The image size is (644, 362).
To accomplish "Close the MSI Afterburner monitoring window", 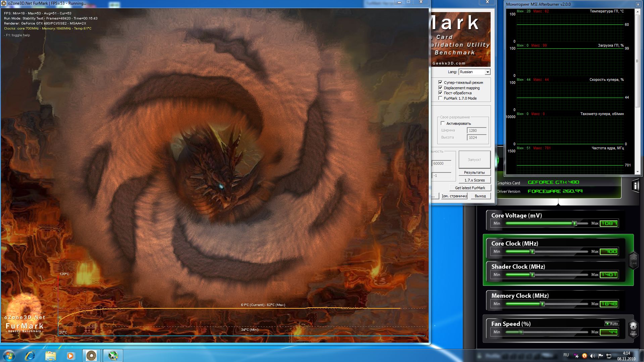I will click(638, 4).
